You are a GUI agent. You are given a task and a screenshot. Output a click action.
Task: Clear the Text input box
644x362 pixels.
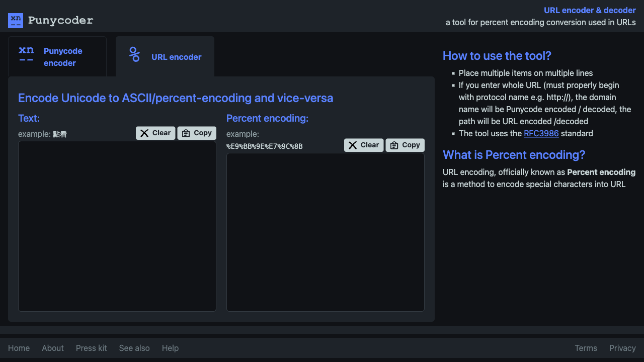[x=155, y=133]
